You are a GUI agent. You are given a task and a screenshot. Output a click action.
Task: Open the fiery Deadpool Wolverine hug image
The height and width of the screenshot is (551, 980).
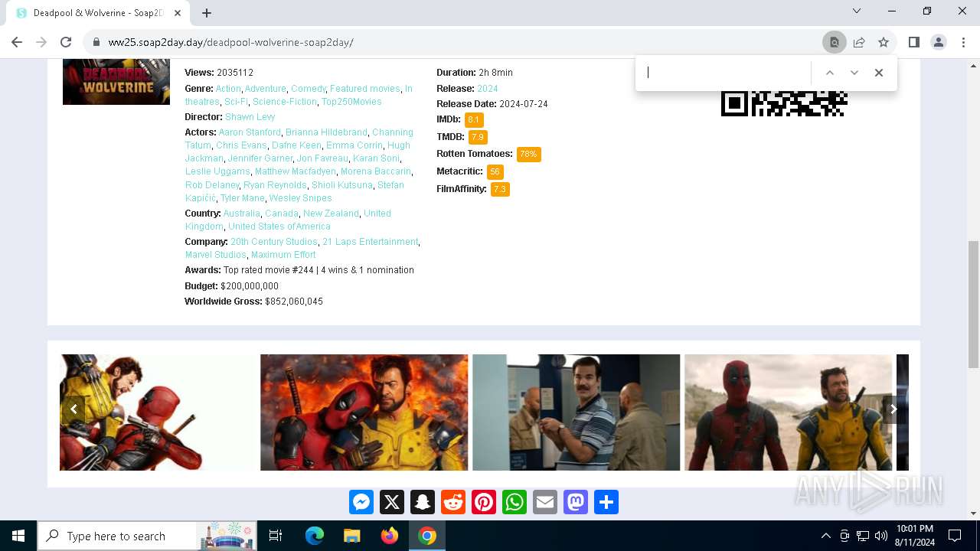(364, 412)
